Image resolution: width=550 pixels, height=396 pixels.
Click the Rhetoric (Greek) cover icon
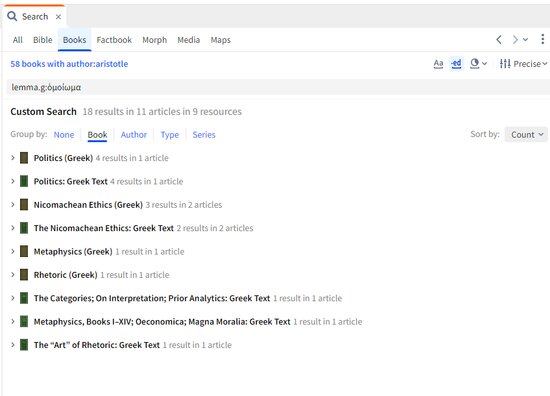24,275
